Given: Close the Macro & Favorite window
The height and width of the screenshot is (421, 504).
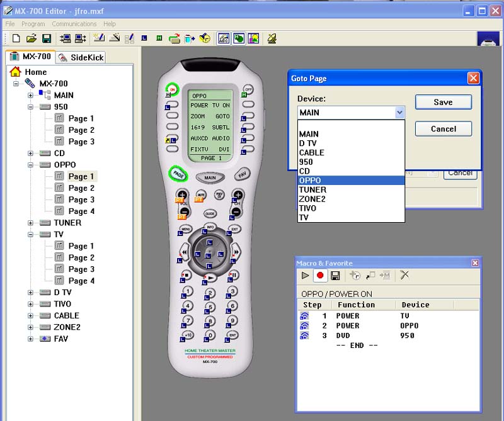Looking at the screenshot, I should pos(475,263).
